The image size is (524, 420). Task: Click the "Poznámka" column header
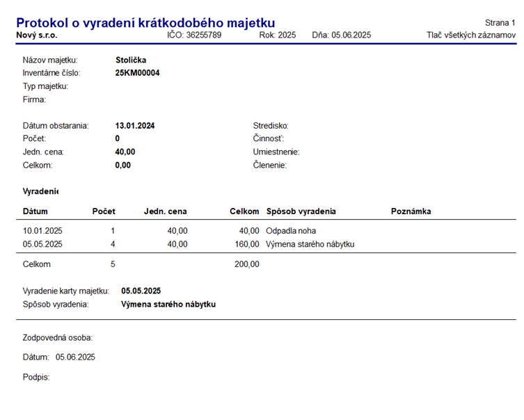(x=411, y=211)
